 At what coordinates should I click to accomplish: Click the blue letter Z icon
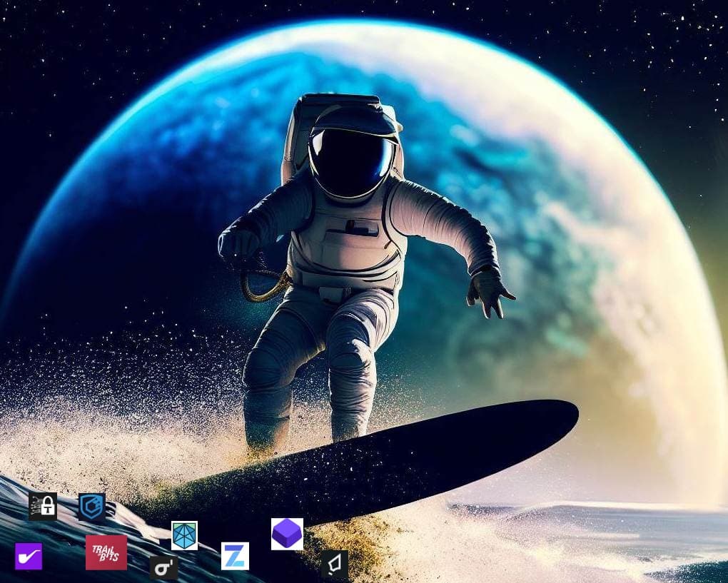(235, 556)
